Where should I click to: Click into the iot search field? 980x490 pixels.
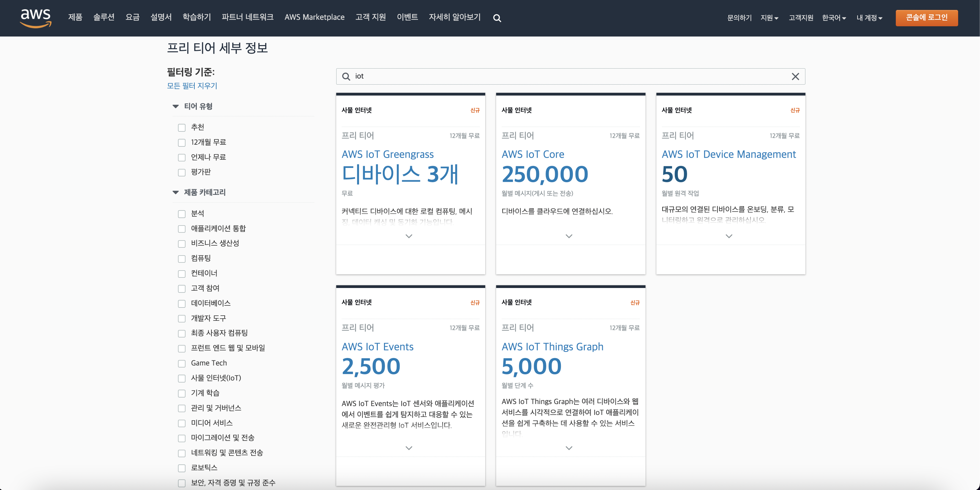[571, 76]
